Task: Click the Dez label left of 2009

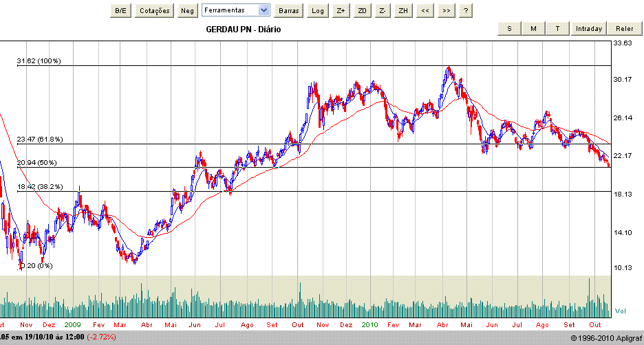Action: pos(49,324)
